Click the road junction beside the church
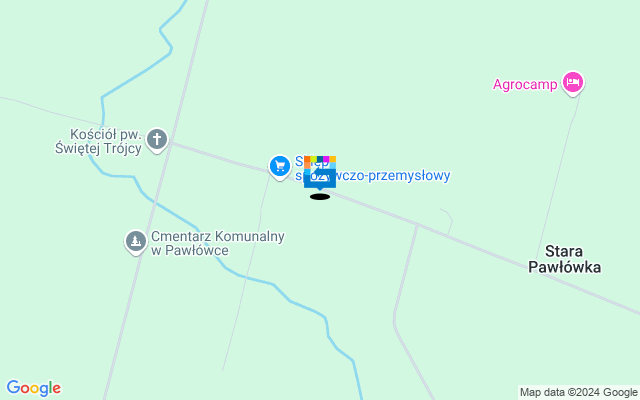Viewport: 640px width, 400px height. click(x=171, y=142)
